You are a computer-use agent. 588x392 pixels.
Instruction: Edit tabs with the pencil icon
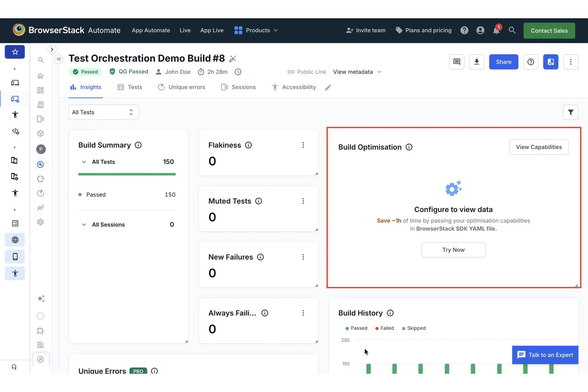[328, 87]
